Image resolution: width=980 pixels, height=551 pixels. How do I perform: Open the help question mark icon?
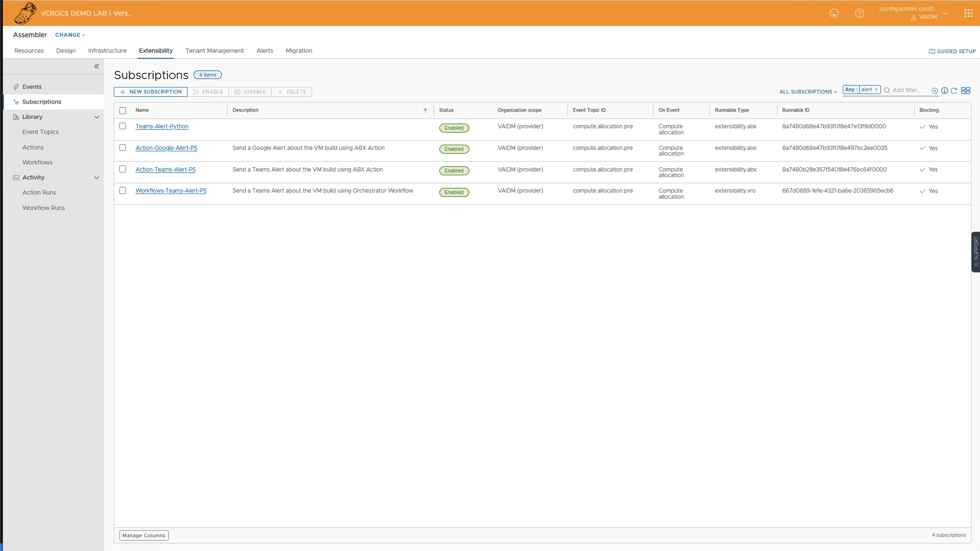click(859, 13)
